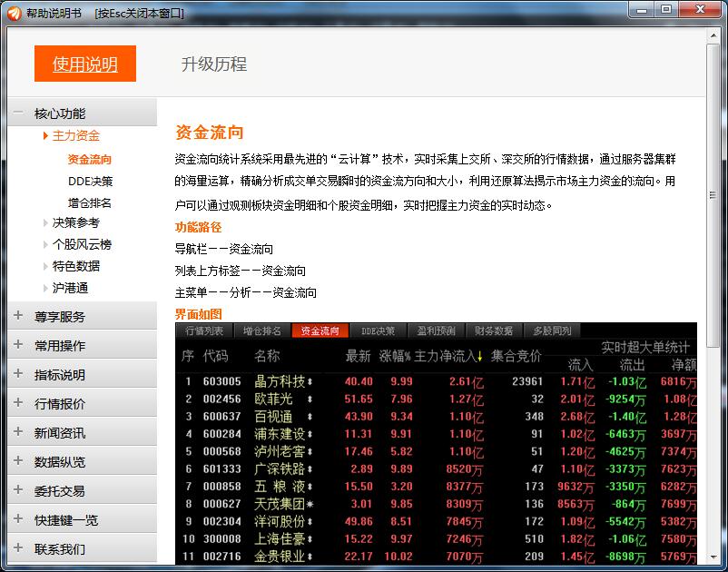The width and height of the screenshot is (728, 572).
Task: Click the 导航栏——资金流向 line
Action: pyautogui.click(x=224, y=249)
